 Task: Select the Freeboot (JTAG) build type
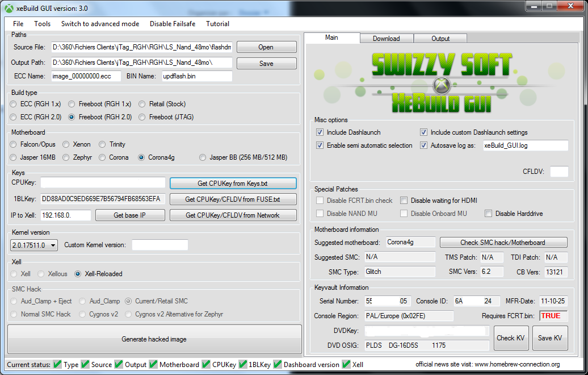coord(142,117)
